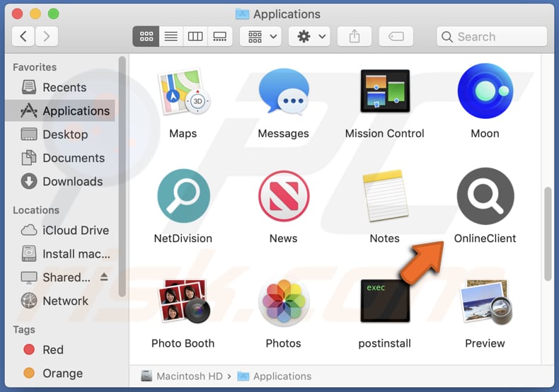
Task: Click the Share toolbar button
Action: click(355, 36)
